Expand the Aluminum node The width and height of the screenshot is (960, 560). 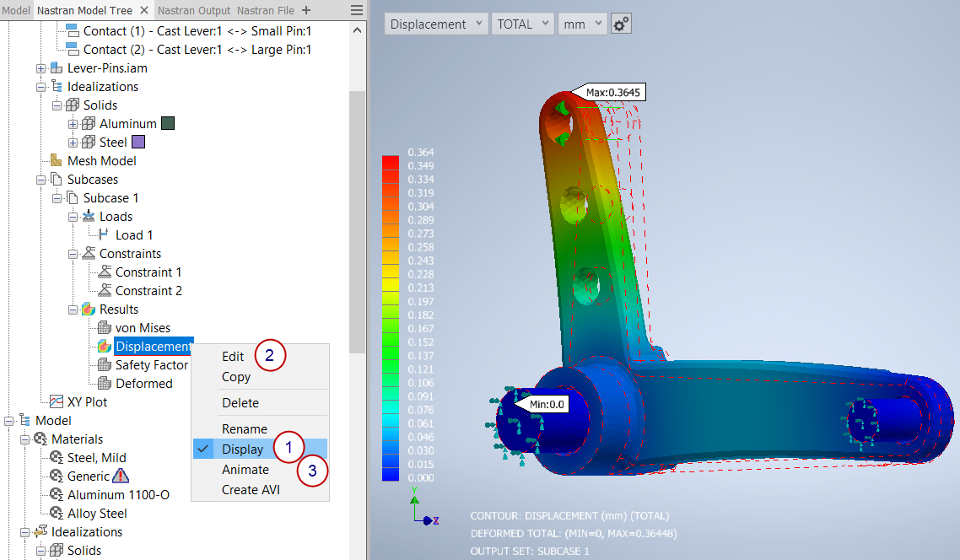(73, 124)
